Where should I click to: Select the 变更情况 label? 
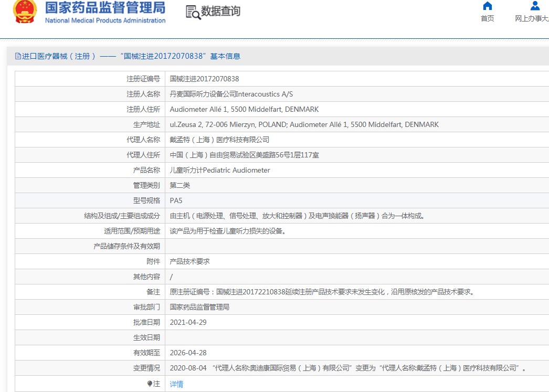pos(147,368)
